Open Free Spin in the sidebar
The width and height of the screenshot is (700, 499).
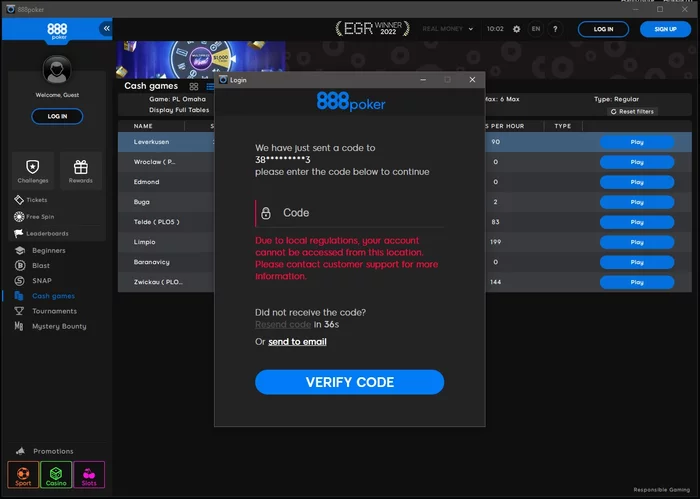coord(34,216)
